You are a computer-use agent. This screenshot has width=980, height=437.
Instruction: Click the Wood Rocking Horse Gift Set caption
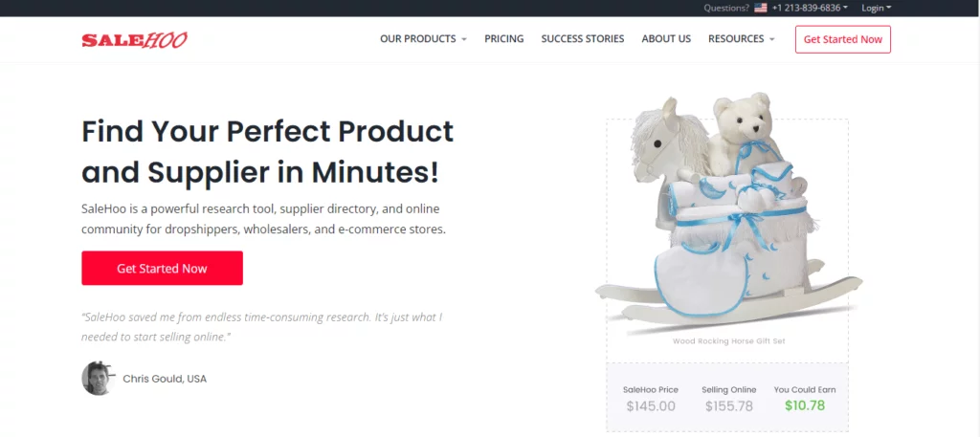(728, 340)
